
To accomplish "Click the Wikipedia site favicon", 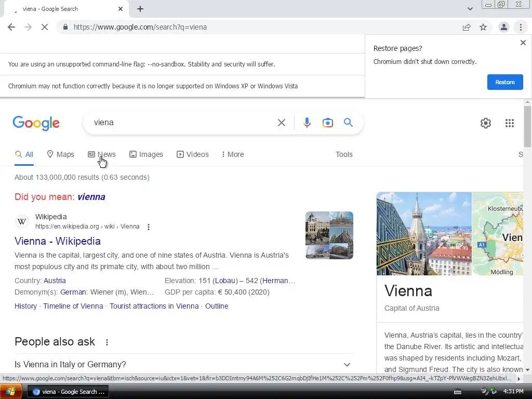I will click(x=22, y=221).
